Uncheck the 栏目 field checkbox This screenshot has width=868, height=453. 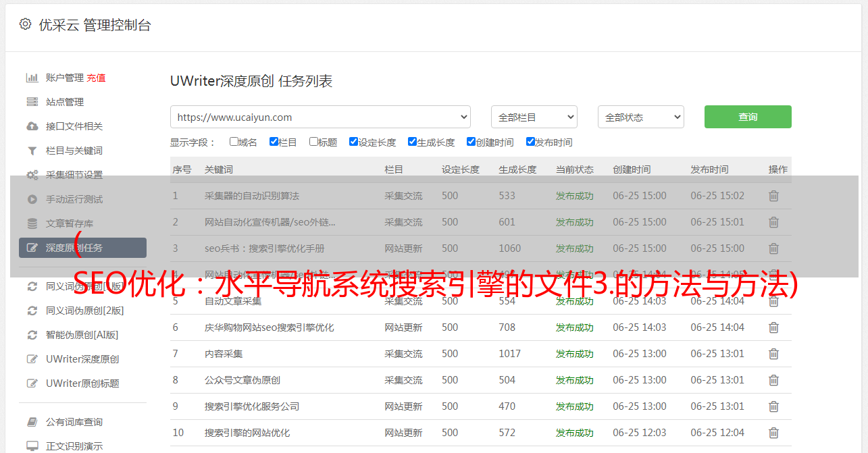[274, 142]
